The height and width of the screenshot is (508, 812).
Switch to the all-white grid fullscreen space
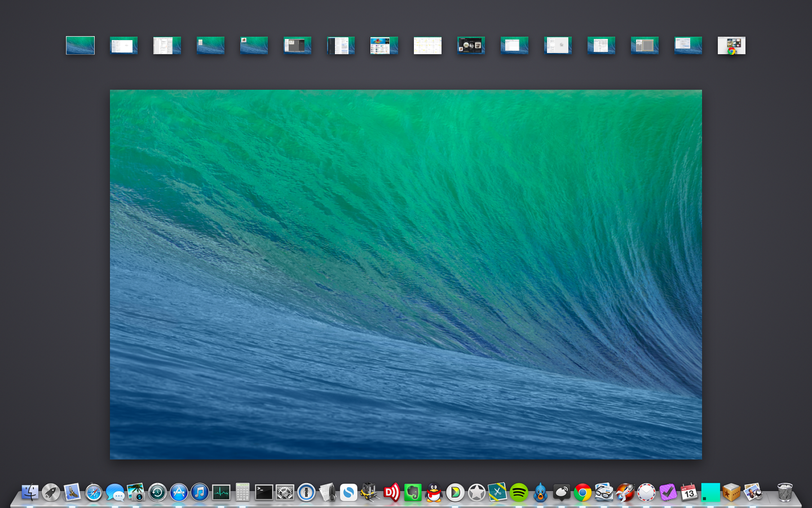(427, 46)
